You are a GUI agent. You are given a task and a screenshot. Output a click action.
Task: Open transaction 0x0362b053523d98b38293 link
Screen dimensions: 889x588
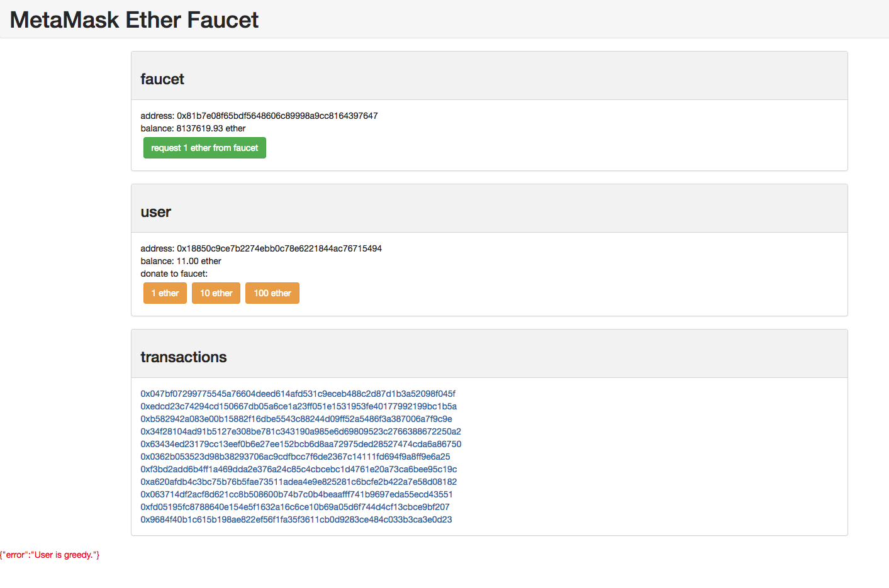(x=295, y=457)
